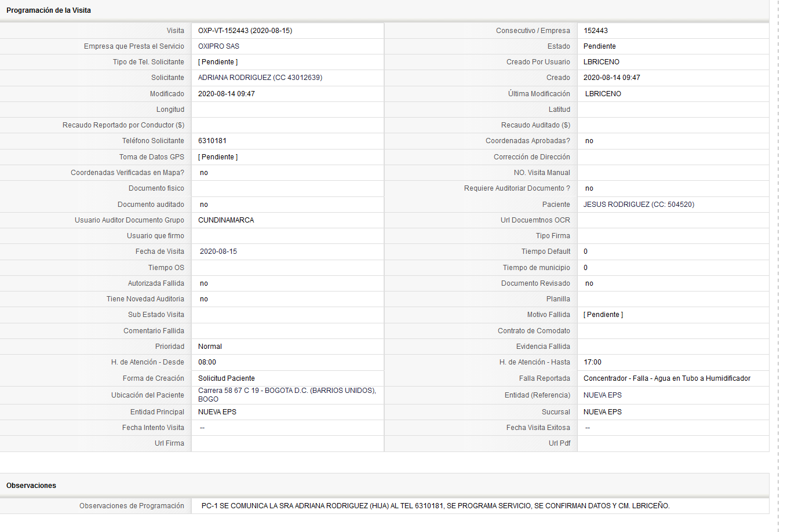
Task: Click the Contrato de Comodato label
Action: click(x=534, y=331)
